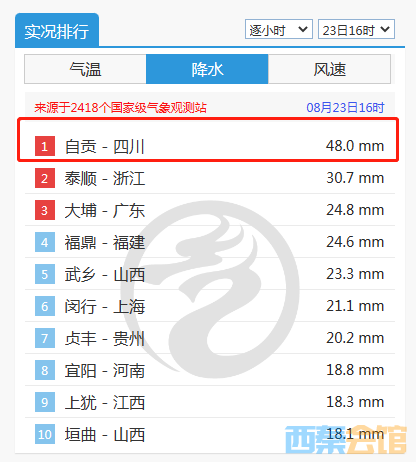Open the 逐小时 interval dropdown
416x462 pixels.
point(279,29)
